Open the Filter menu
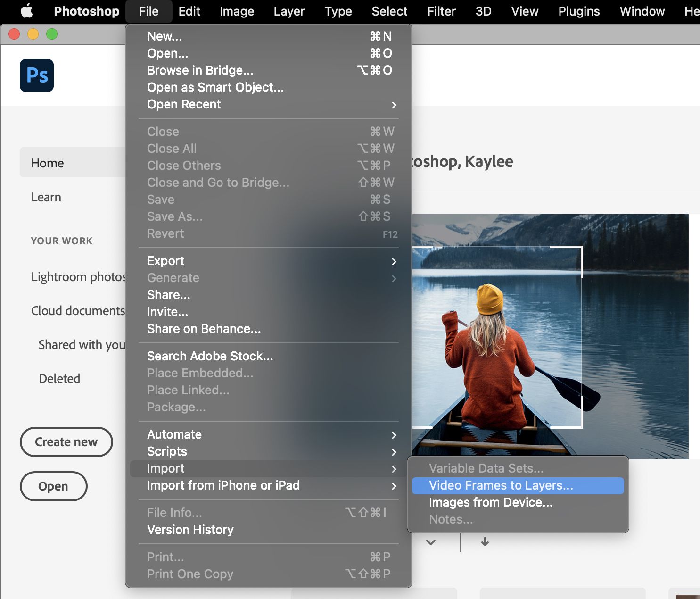 click(x=442, y=11)
